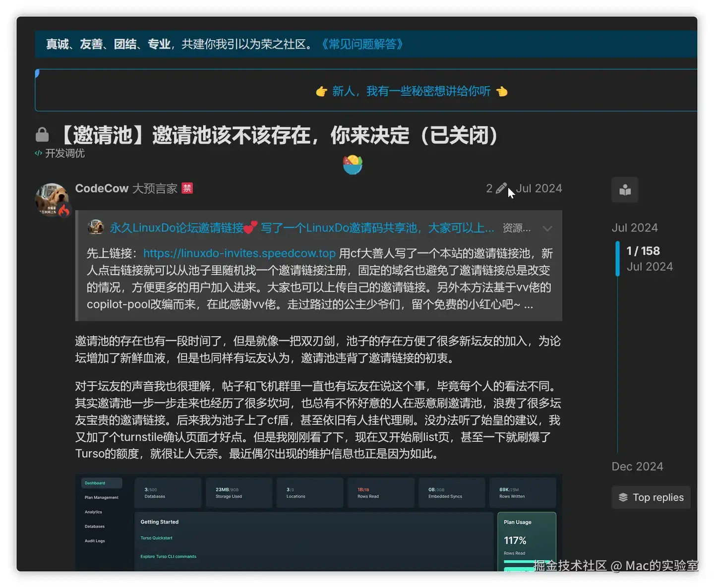Show Top replies
Screen dimensions: 714x588
(x=651, y=497)
